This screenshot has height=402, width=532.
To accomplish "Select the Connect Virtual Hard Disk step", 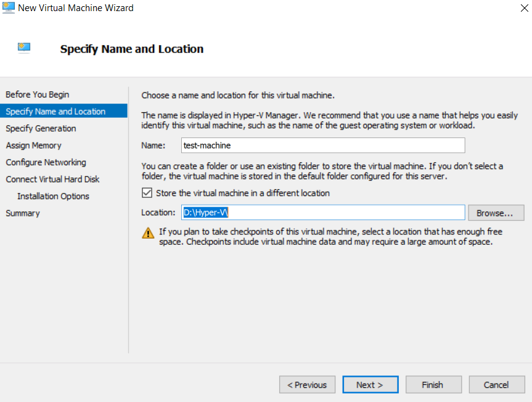I will [52, 179].
